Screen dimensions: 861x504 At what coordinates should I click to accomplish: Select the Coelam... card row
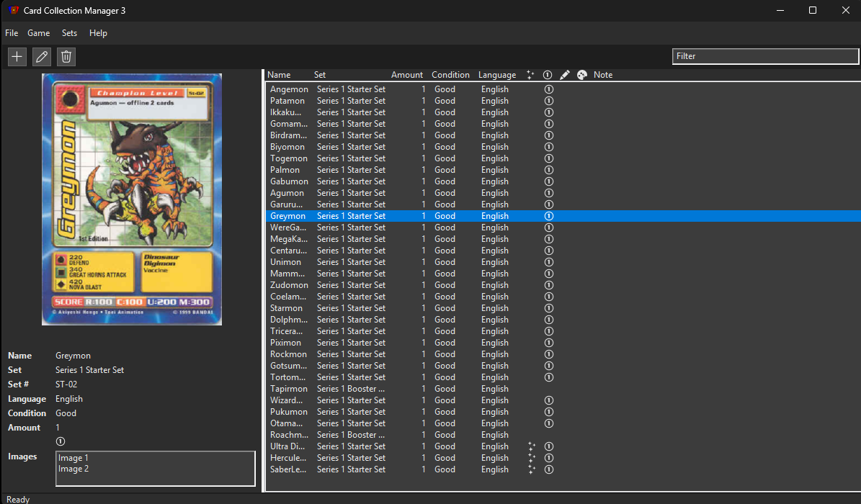pyautogui.click(x=563, y=297)
